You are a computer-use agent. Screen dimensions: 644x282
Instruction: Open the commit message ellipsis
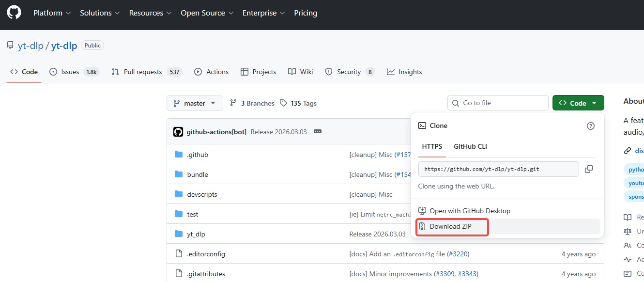[x=318, y=131]
